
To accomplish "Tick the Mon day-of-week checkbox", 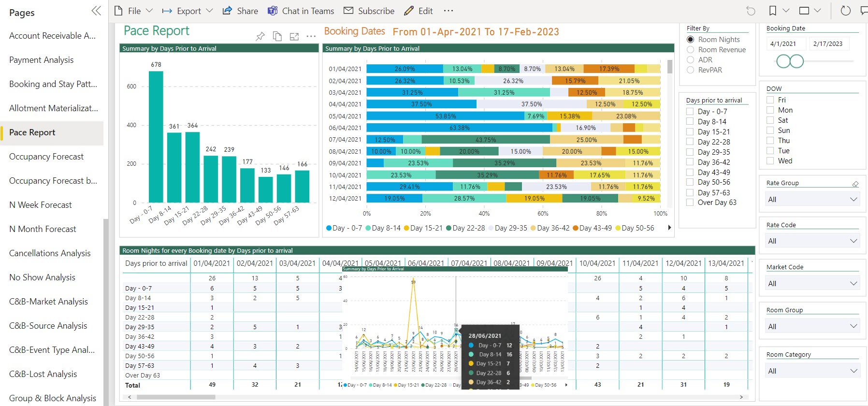I will pyautogui.click(x=770, y=110).
